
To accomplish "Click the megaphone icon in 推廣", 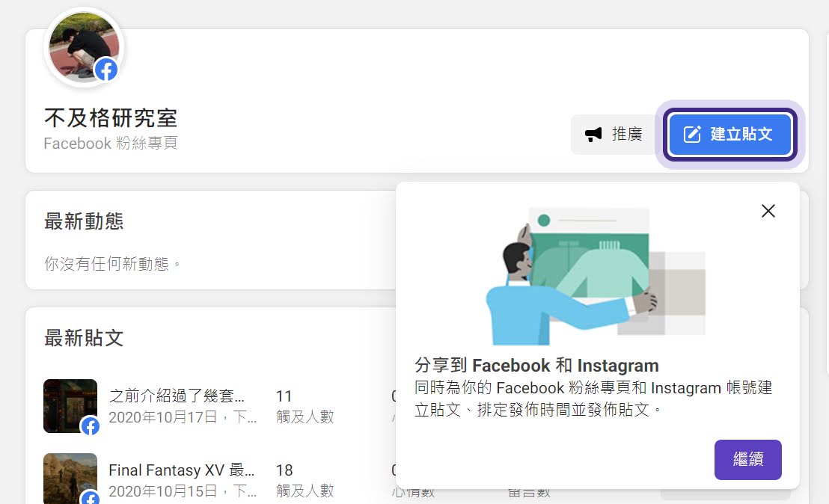I will pos(593,134).
